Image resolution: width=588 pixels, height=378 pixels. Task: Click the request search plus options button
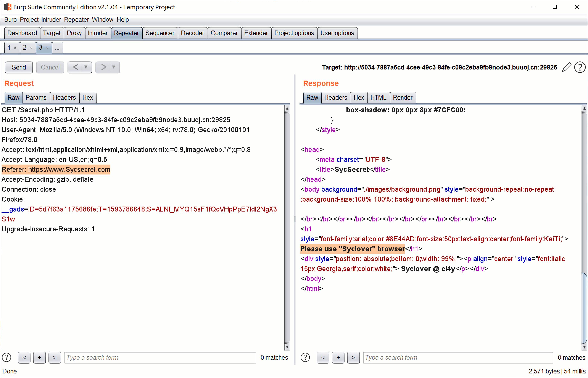pyautogui.click(x=39, y=357)
